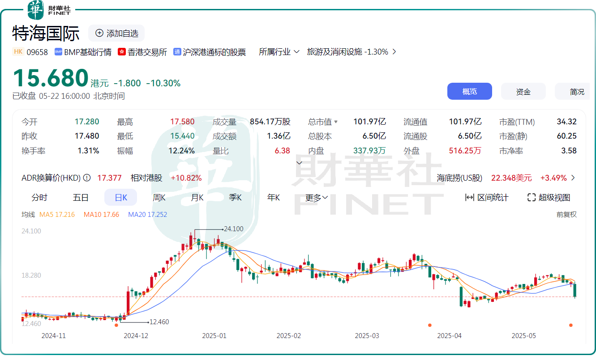This screenshot has height=364, width=596.
Task: Click the 12.460 low price marker
Action: 159,322
